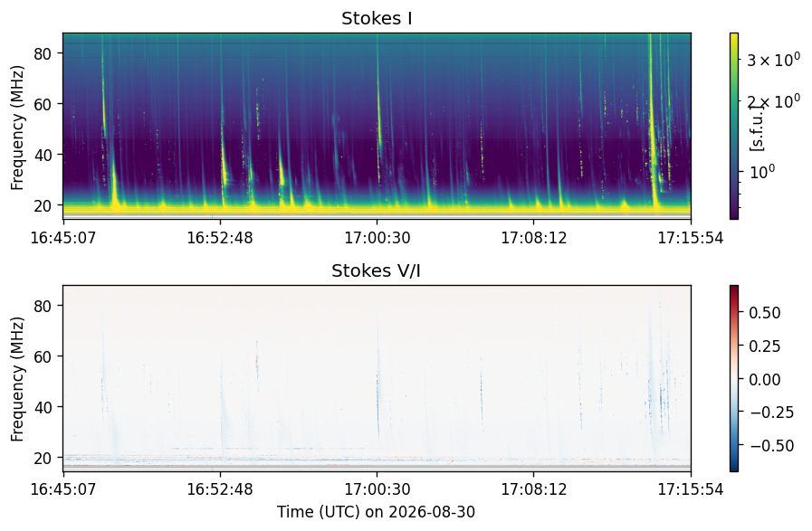Click the Stokes I plot title

click(377, 18)
